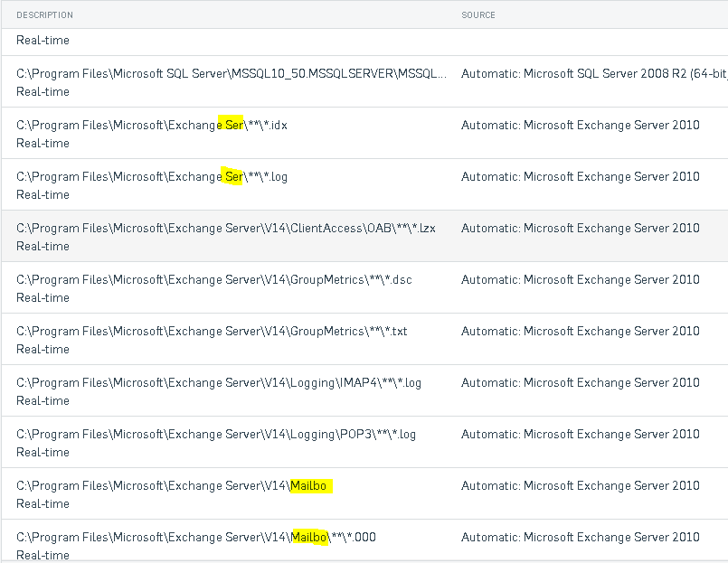Click the Exchange Server 2010 source for *.idx
Screen dimensions: 728x563
[581, 126]
